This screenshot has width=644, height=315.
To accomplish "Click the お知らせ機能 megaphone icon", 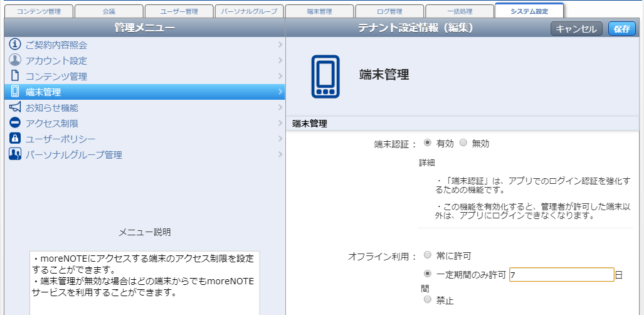I will click(x=15, y=107).
